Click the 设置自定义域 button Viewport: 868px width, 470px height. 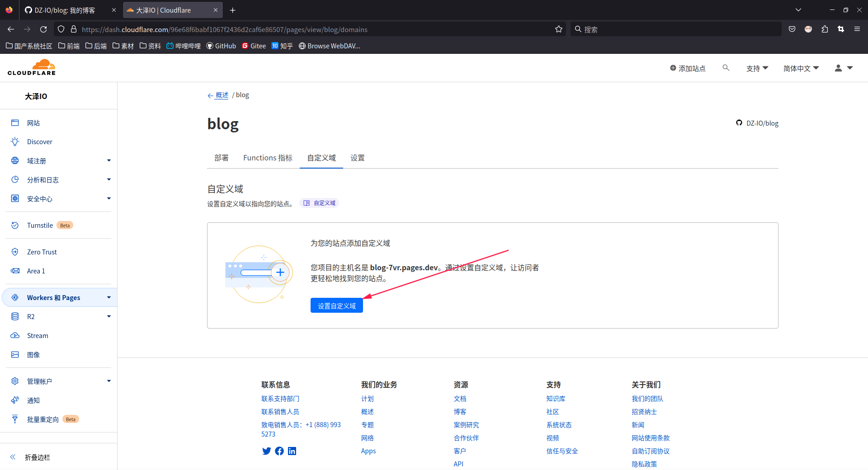336,305
